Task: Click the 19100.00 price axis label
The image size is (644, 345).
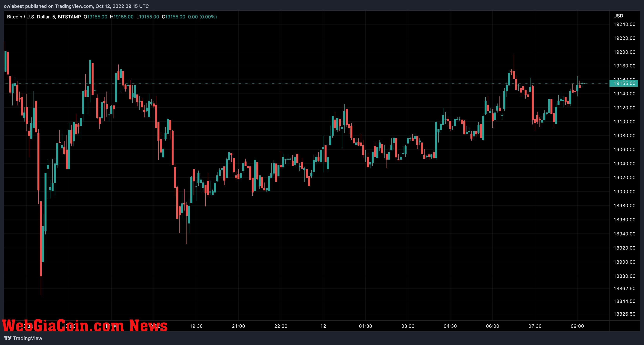Action: point(624,122)
